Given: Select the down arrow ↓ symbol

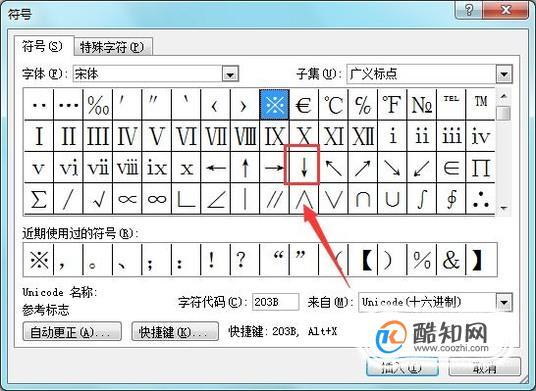Looking at the screenshot, I should (304, 167).
